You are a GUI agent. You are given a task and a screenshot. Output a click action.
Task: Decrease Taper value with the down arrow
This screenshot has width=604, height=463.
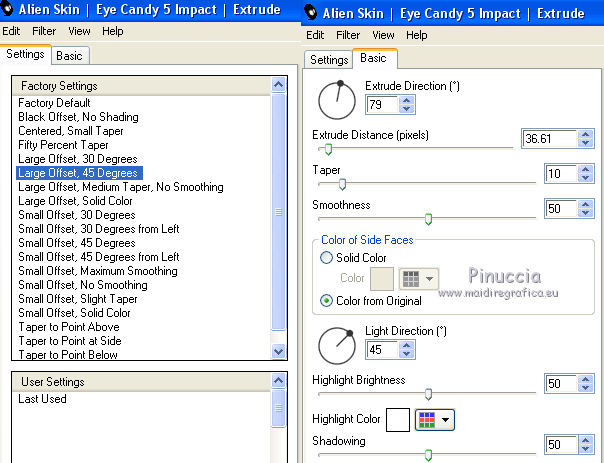586,178
